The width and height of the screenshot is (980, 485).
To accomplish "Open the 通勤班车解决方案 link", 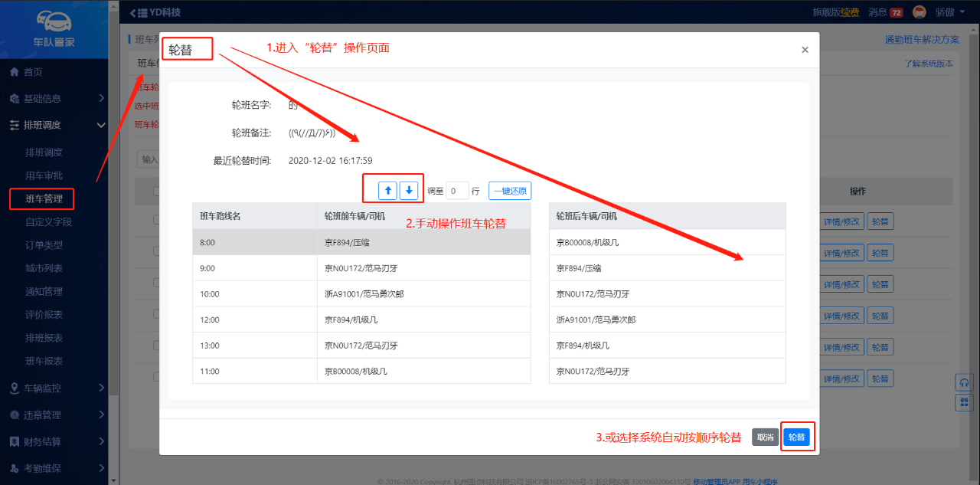I will (x=921, y=40).
